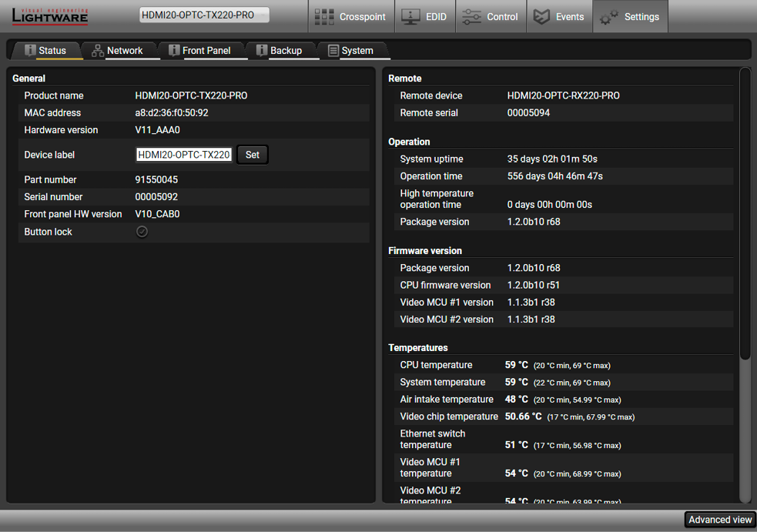This screenshot has height=532, width=757.
Task: Select the Status tab
Action: click(52, 50)
